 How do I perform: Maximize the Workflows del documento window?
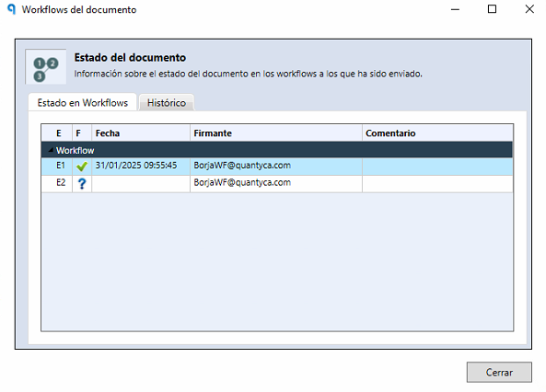(x=492, y=9)
